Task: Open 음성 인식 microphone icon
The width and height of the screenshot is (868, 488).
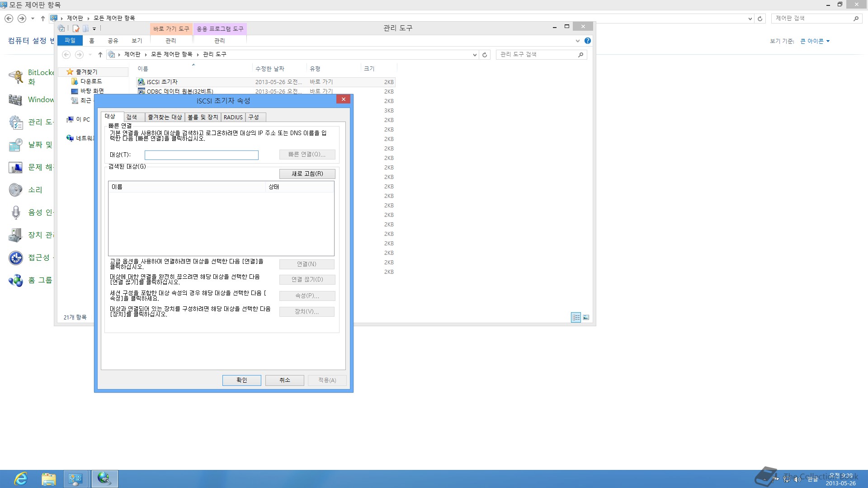Action: click(x=16, y=212)
